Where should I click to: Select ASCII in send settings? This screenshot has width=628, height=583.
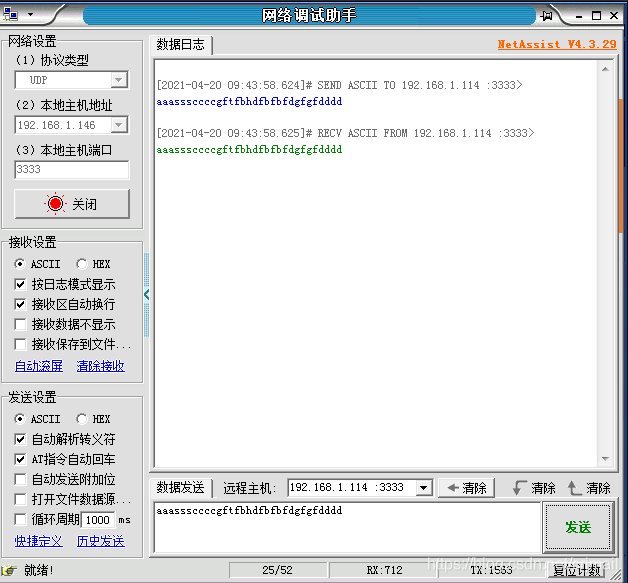pyautogui.click(x=37, y=419)
